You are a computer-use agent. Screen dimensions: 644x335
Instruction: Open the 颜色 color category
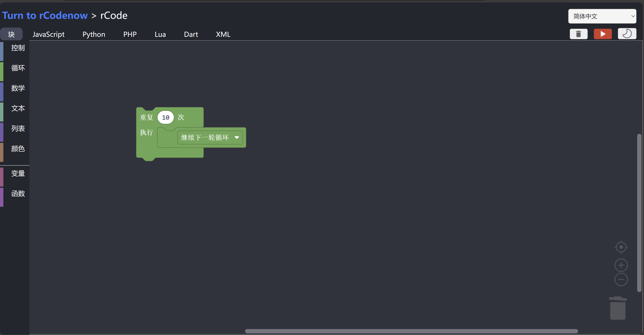(18, 149)
